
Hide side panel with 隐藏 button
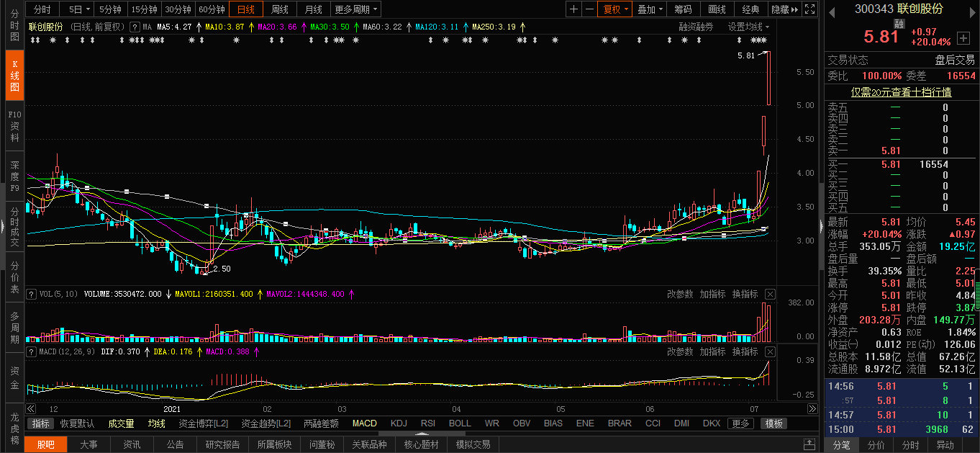pyautogui.click(x=784, y=9)
